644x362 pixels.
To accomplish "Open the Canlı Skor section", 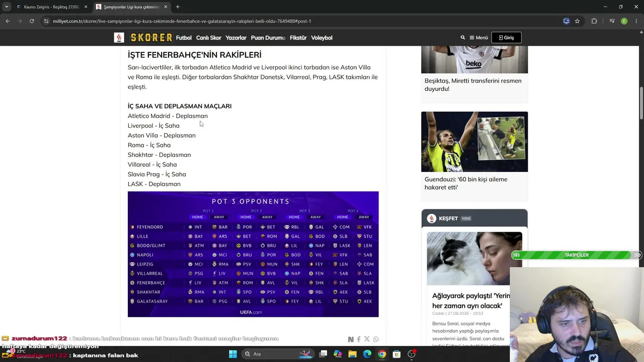I will click(209, 38).
